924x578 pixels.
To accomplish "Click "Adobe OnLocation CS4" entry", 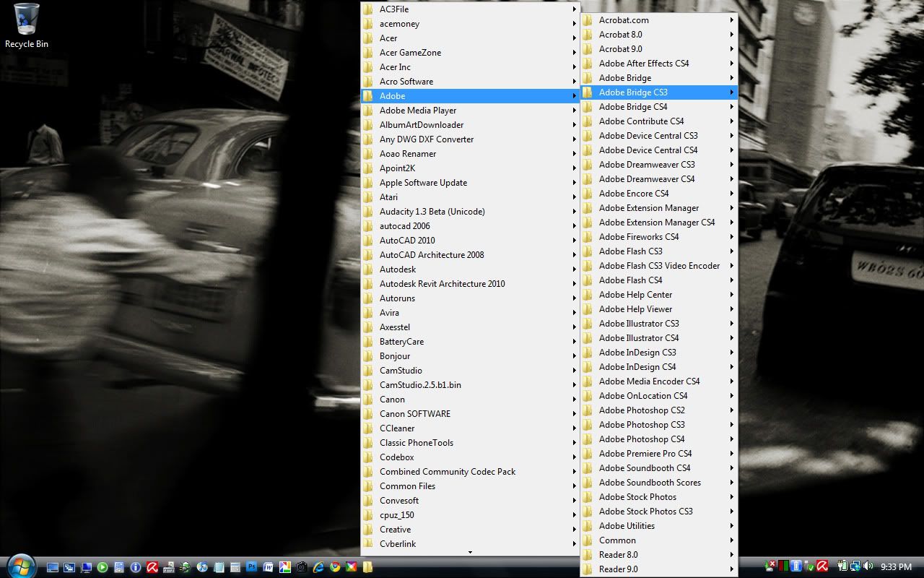I will click(x=659, y=396).
